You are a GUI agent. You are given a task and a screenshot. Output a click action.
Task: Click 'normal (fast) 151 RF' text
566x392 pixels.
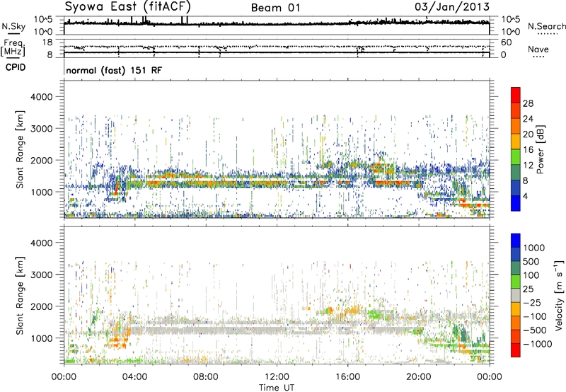(114, 70)
